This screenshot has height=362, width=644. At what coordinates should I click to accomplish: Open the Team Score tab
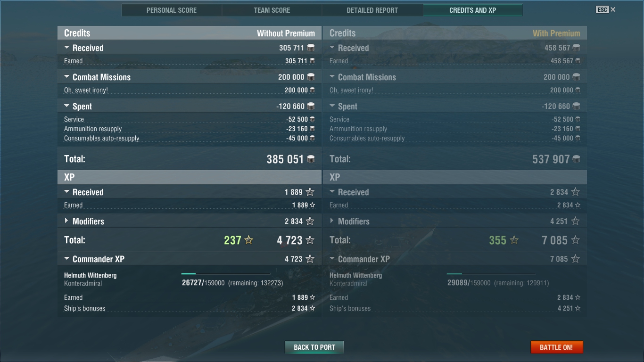(272, 10)
